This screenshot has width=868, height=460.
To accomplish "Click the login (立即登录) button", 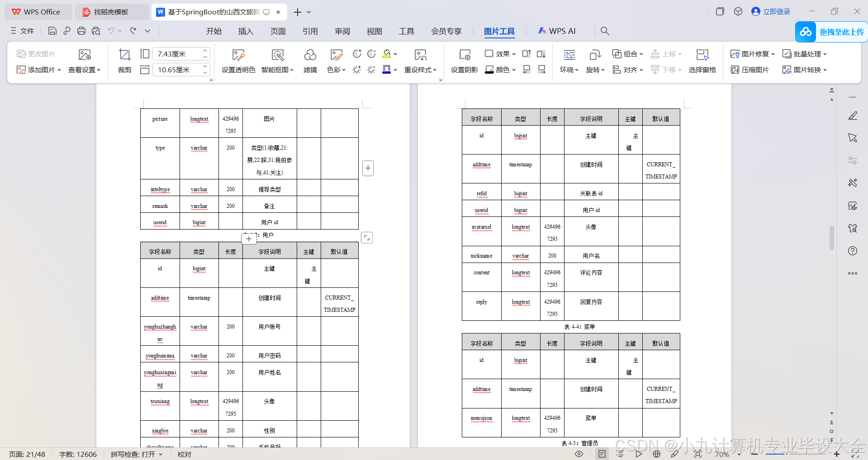I will click(771, 12).
